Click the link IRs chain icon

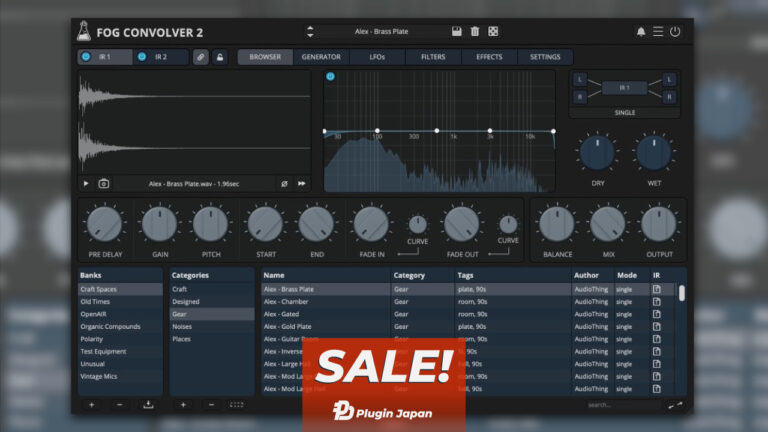201,57
